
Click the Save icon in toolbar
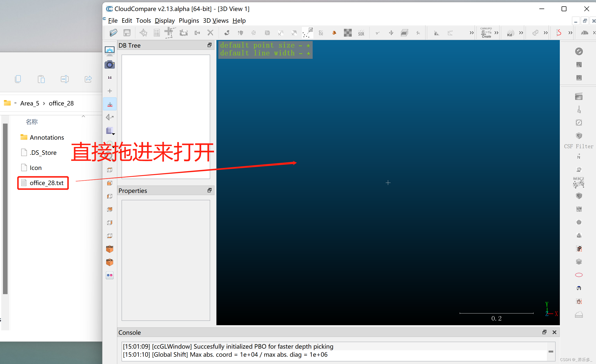pos(127,33)
